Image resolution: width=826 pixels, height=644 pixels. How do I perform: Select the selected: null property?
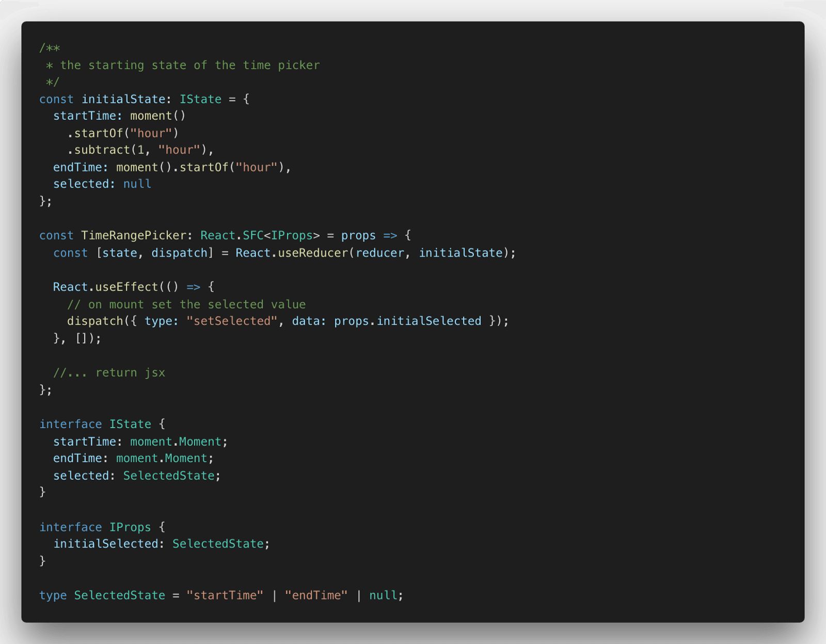pyautogui.click(x=101, y=183)
